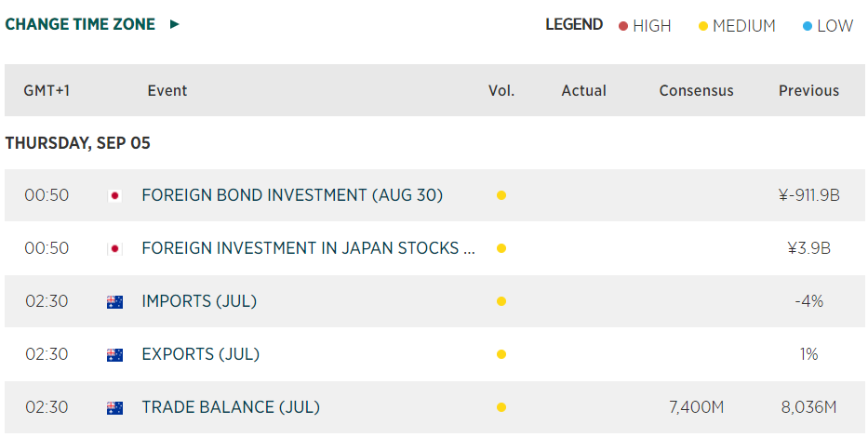Click the Consensus column header
The height and width of the screenshot is (437, 868).
pyautogui.click(x=696, y=90)
